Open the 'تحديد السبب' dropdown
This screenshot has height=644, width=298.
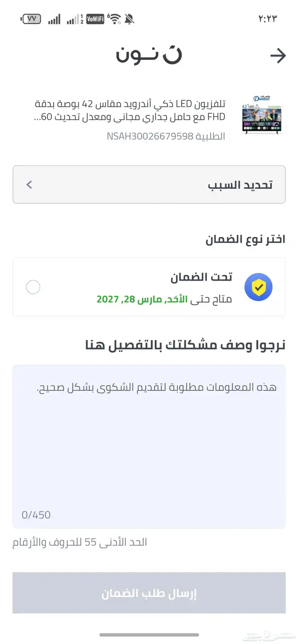click(x=149, y=185)
